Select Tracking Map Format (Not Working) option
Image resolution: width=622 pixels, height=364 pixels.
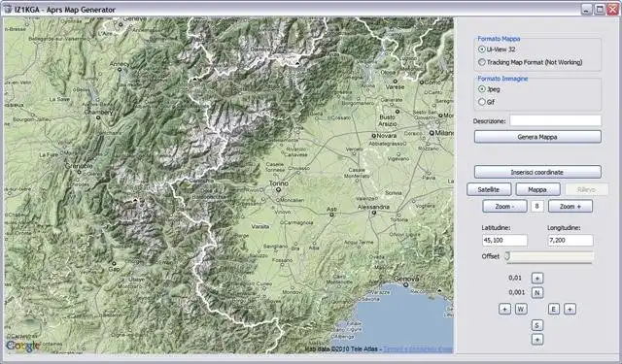click(531, 62)
